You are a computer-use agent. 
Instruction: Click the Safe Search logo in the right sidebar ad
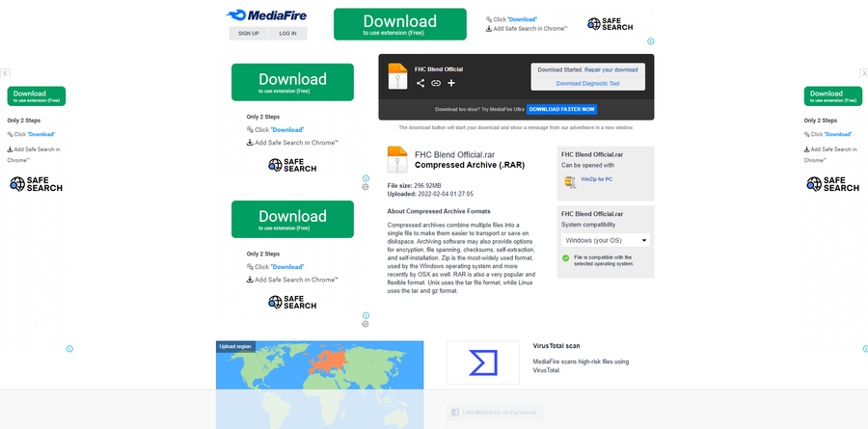coord(833,184)
